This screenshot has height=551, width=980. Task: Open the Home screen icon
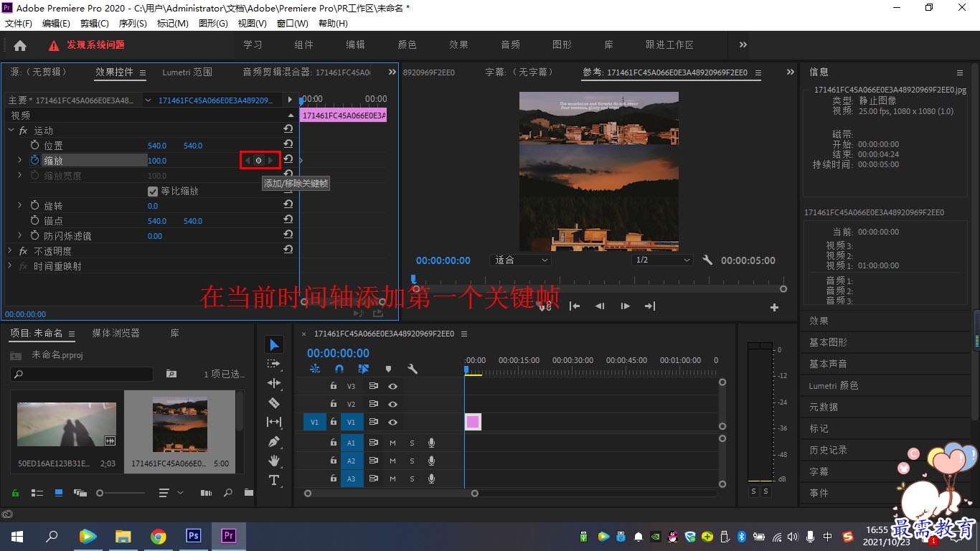(20, 45)
